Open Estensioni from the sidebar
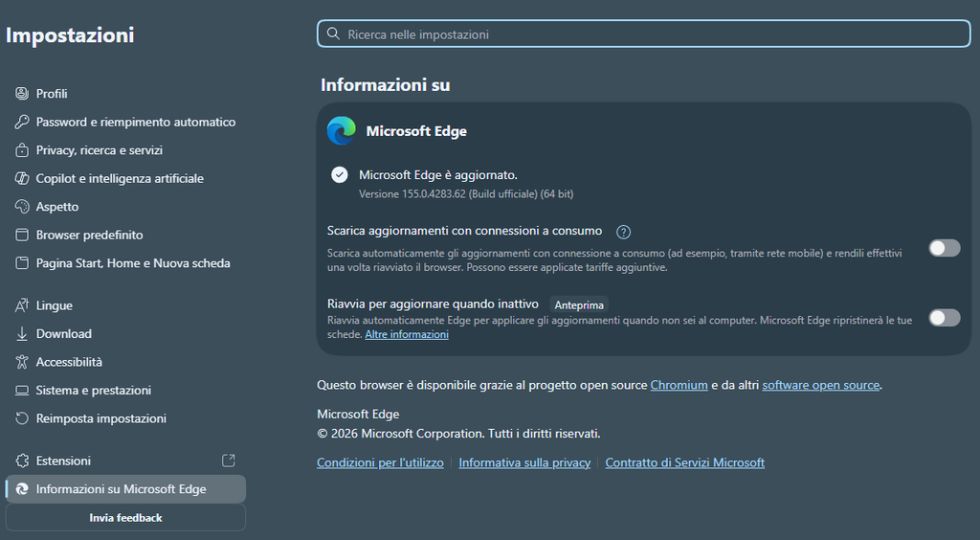This screenshot has height=540, width=980. (x=125, y=461)
